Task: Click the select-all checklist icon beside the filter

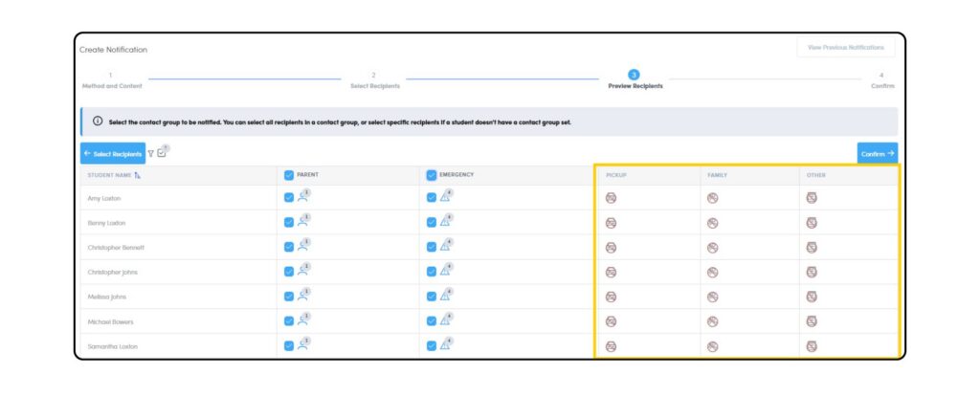Action: tap(162, 152)
